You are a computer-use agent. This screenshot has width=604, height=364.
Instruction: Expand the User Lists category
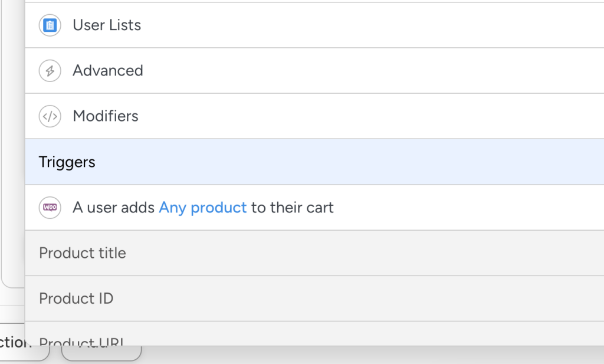pyautogui.click(x=107, y=25)
